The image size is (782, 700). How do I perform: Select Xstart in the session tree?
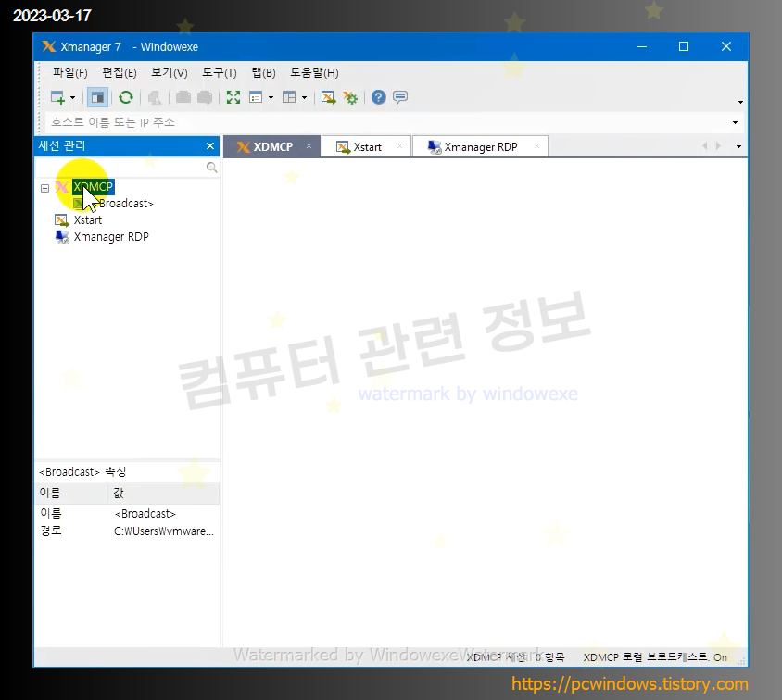click(88, 220)
